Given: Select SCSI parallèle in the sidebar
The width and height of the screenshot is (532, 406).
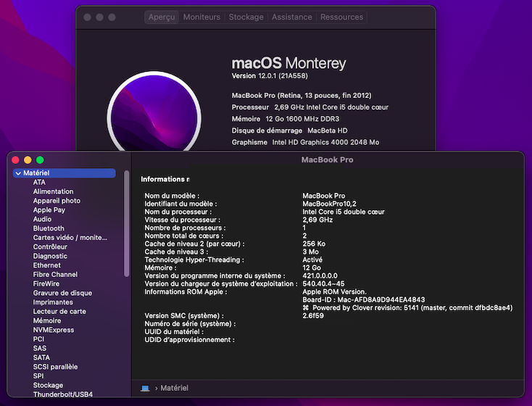Looking at the screenshot, I should 55,367.
